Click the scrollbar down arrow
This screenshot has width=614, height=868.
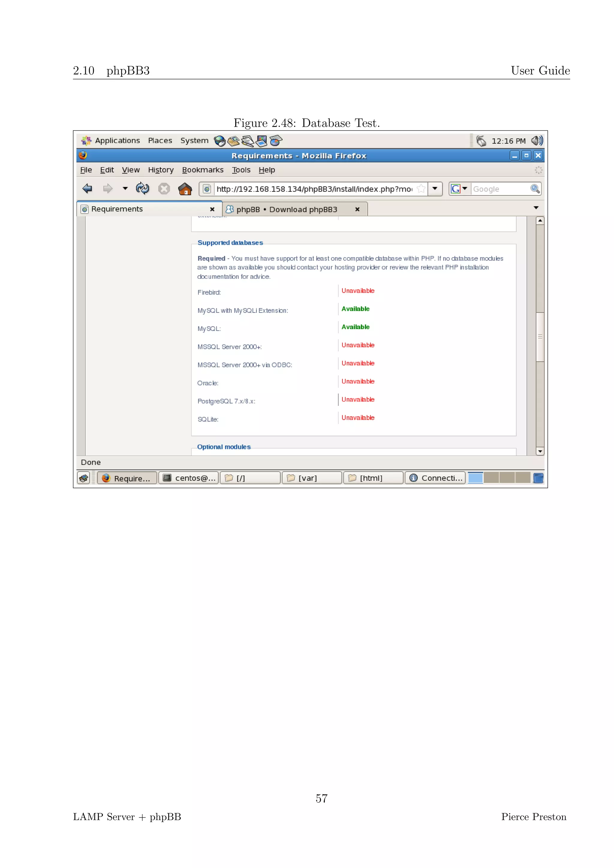(x=540, y=451)
